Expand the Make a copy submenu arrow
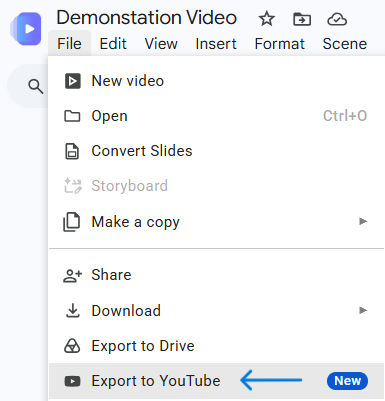The width and height of the screenshot is (385, 401). click(x=363, y=221)
